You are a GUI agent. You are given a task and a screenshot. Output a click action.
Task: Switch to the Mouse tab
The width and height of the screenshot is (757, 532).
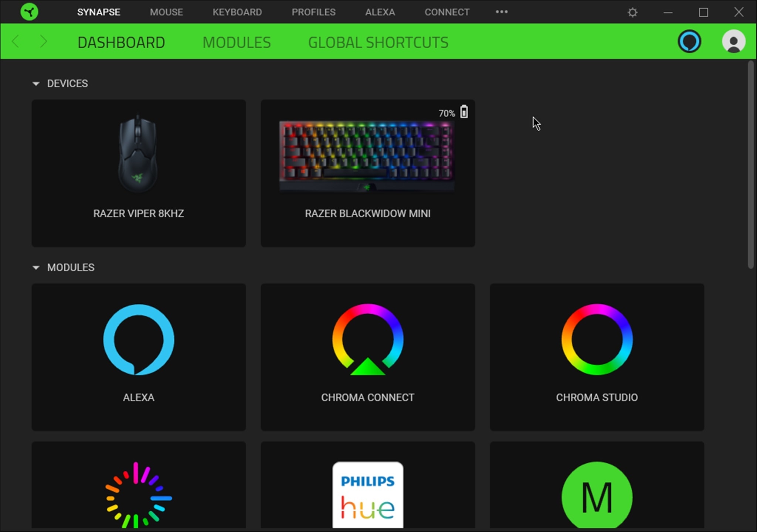click(166, 12)
